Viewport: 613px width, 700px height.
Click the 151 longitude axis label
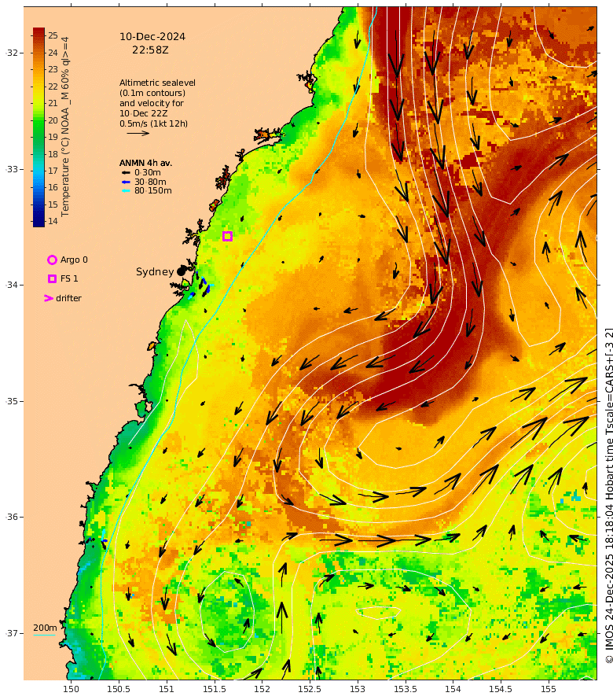167,689
